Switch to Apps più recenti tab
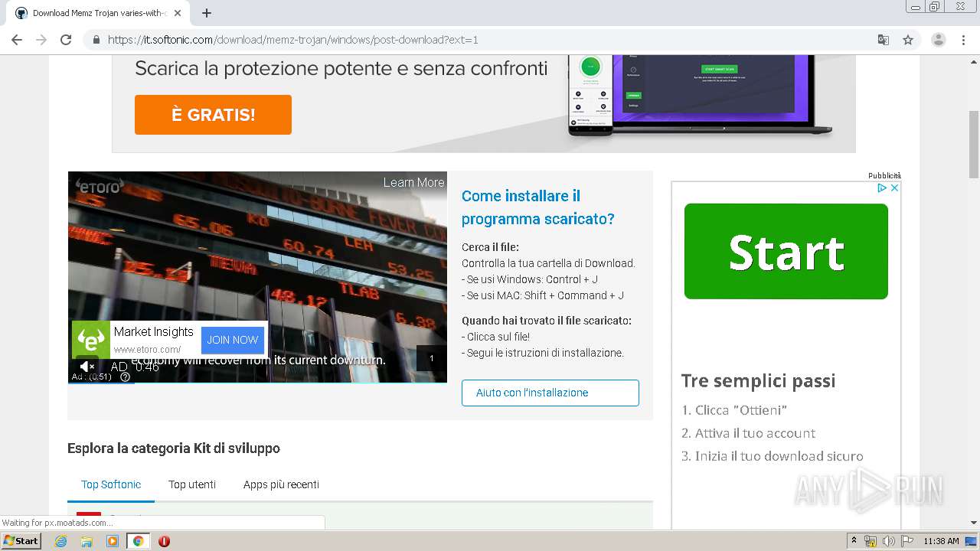The width and height of the screenshot is (980, 551). coord(281,484)
